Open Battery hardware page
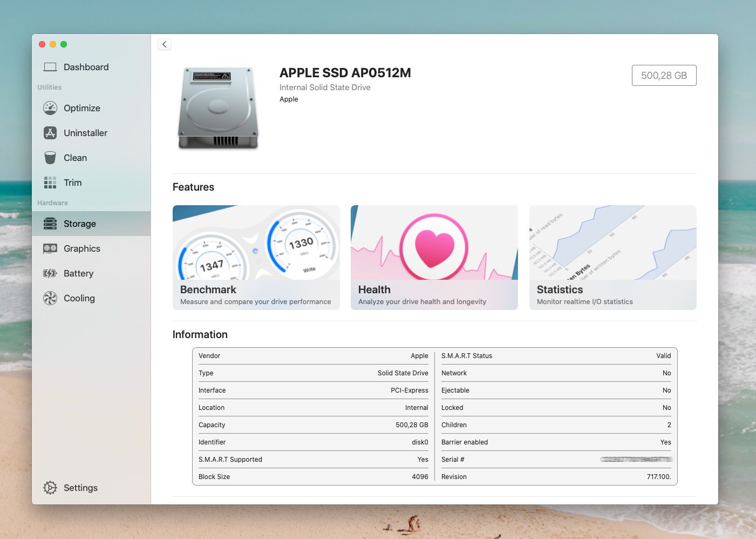 (91, 273)
